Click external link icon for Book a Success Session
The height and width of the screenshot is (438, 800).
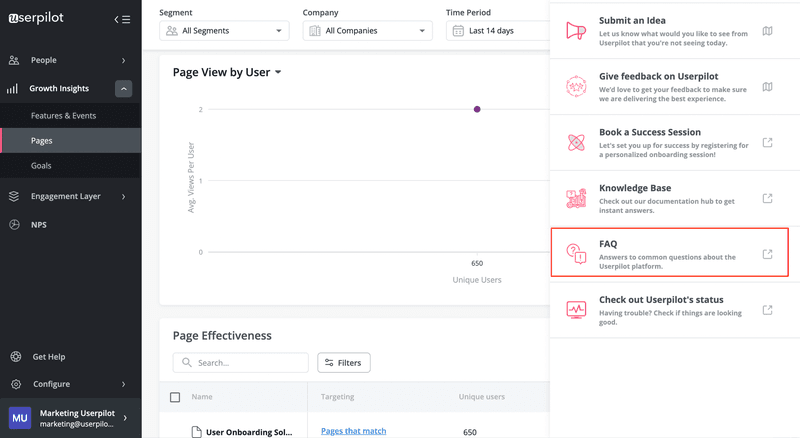point(767,143)
